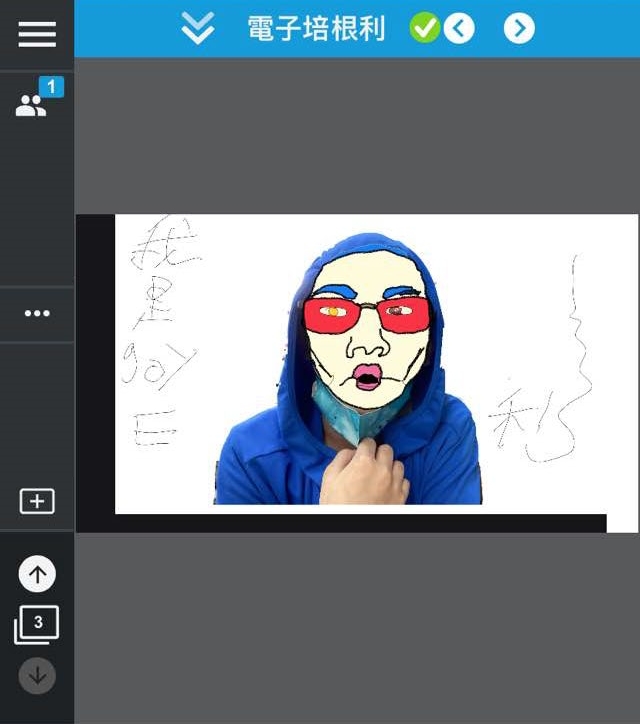Click the pink lips on drawn face
Screen dimensions: 640x725
tap(366, 378)
